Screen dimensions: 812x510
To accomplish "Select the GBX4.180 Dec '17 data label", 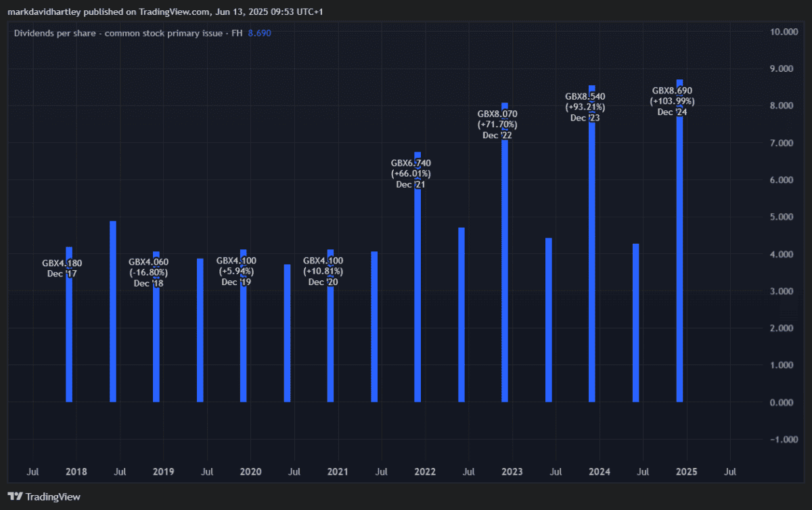I will 62,268.
